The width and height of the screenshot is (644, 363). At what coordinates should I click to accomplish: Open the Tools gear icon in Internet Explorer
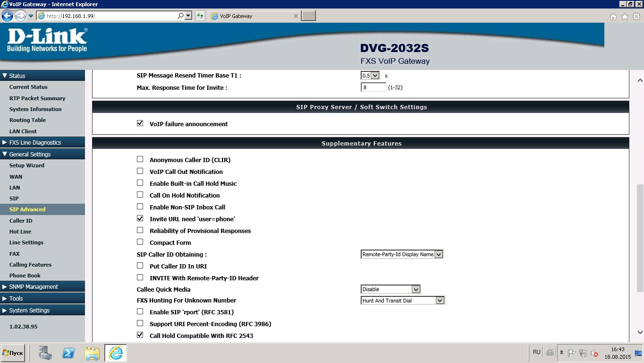click(636, 17)
